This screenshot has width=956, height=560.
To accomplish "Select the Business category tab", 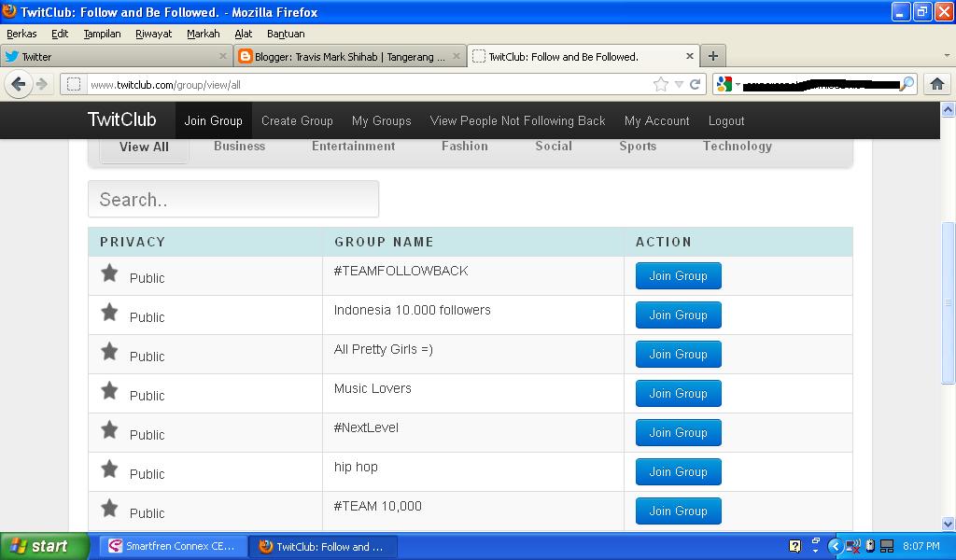I will click(x=240, y=147).
